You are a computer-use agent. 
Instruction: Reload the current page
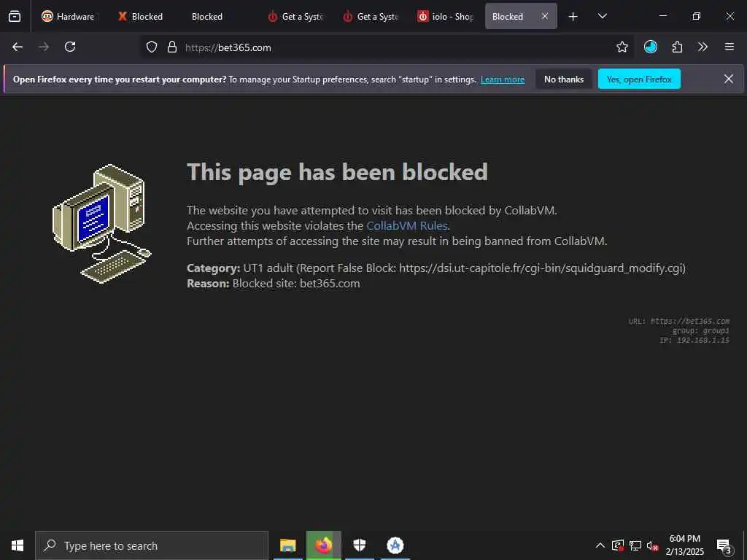coord(70,47)
